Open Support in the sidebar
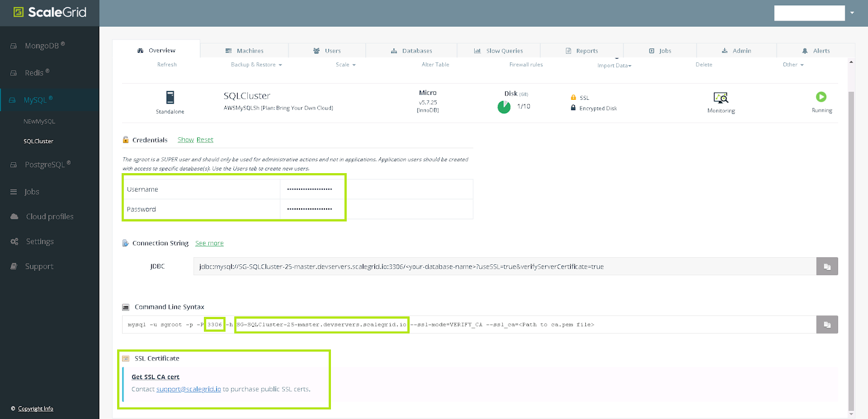The height and width of the screenshot is (419, 868). (39, 266)
